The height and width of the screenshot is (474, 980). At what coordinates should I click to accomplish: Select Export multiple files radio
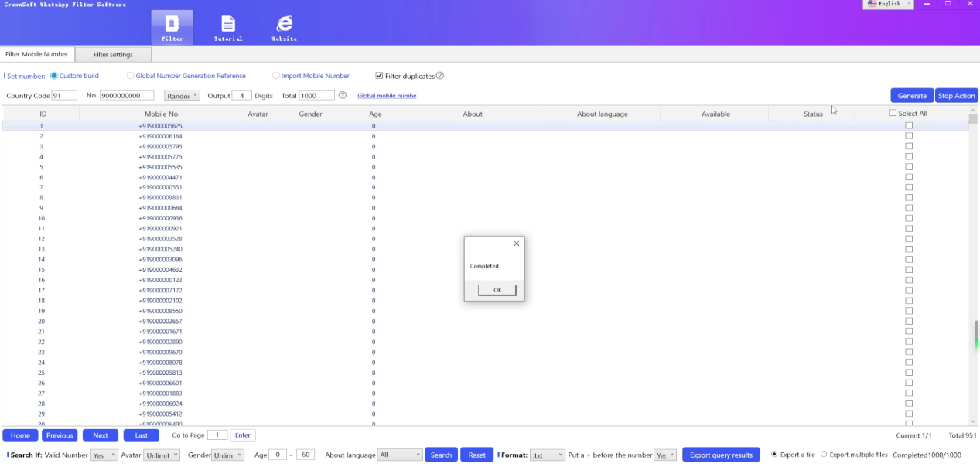[824, 455]
